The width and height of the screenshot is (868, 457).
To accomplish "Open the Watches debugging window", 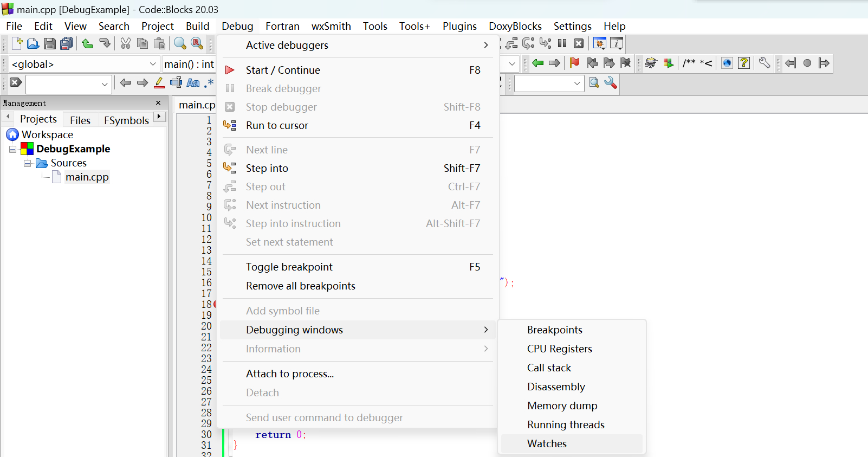I will 572,443.
